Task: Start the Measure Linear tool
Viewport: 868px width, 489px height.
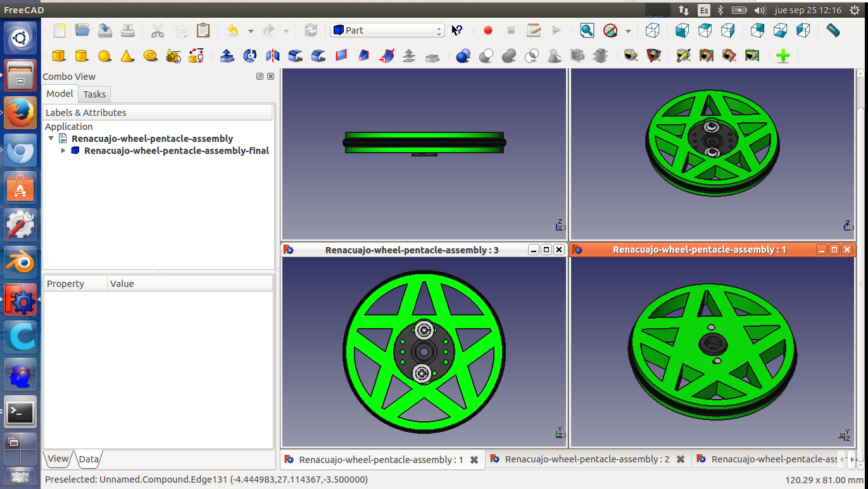Action: tap(631, 56)
